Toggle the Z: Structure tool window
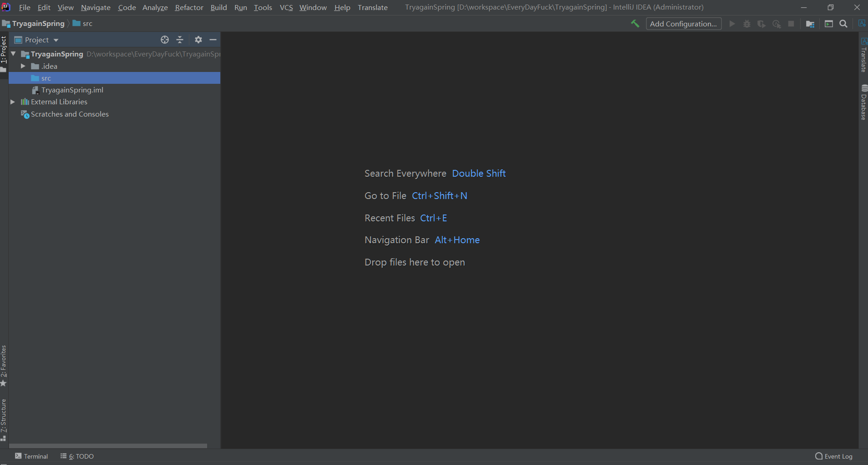868x465 pixels. (4, 420)
